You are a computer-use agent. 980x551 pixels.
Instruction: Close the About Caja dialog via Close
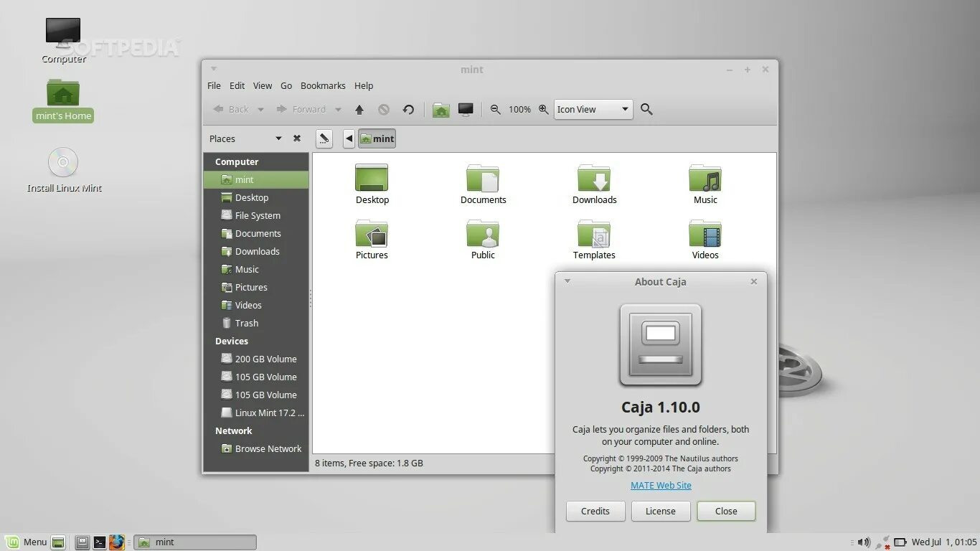(x=726, y=511)
